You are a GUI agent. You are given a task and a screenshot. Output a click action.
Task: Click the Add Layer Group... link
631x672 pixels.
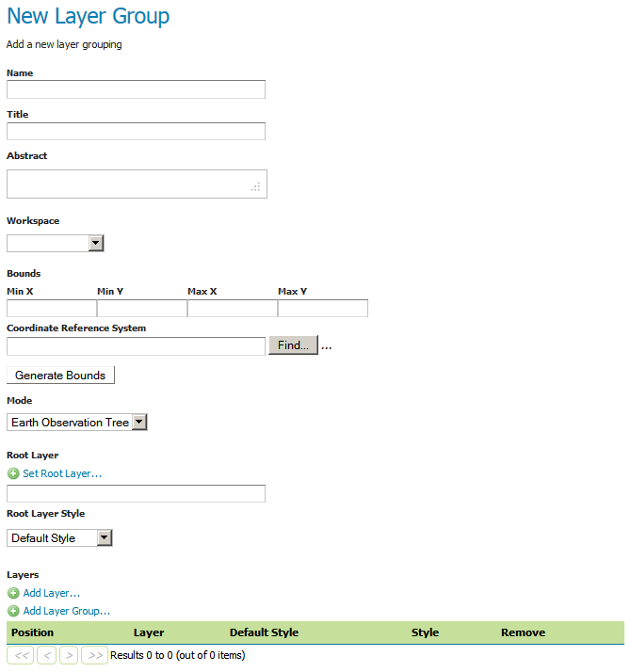pos(67,611)
